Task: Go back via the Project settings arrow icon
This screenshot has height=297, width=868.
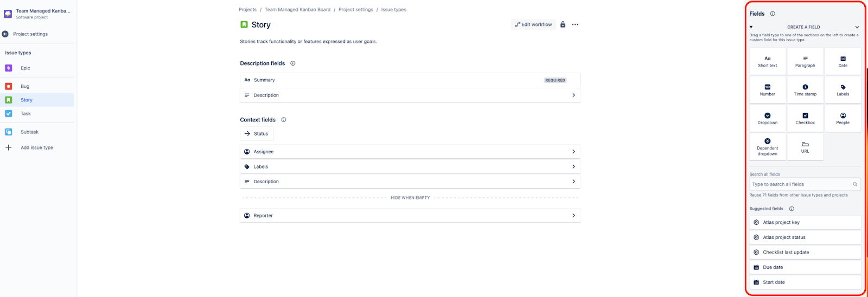Action: point(5,34)
